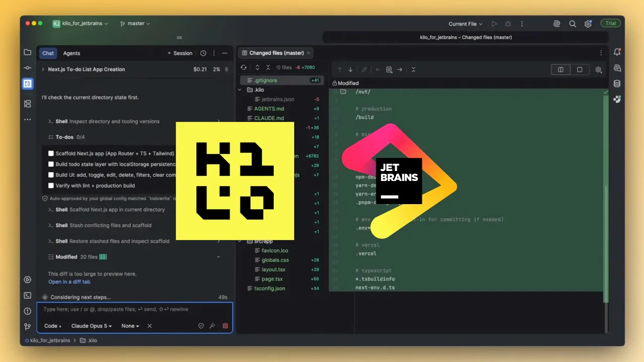The width and height of the screenshot is (644, 362).
Task: Open the Structure tool window icon
Action: 28,104
